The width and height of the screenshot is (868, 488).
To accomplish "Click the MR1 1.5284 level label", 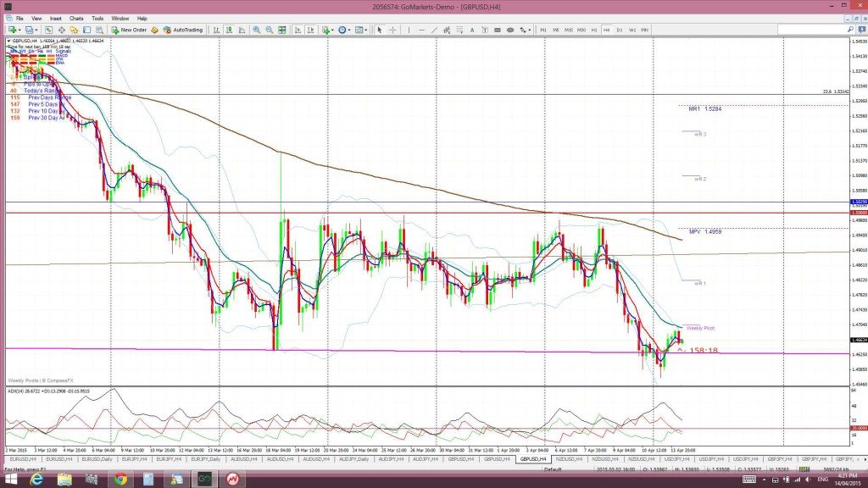I will 704,109.
